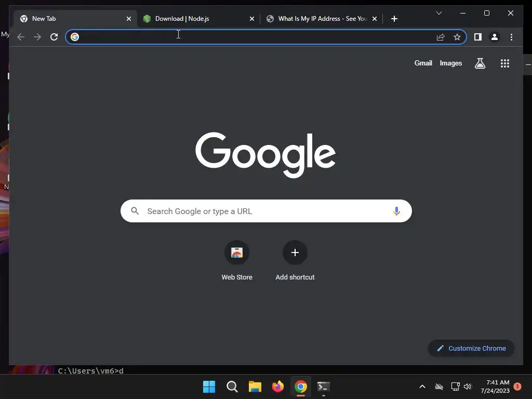This screenshot has height=399, width=532.
Task: Close the New Tab tab
Action: (129, 19)
